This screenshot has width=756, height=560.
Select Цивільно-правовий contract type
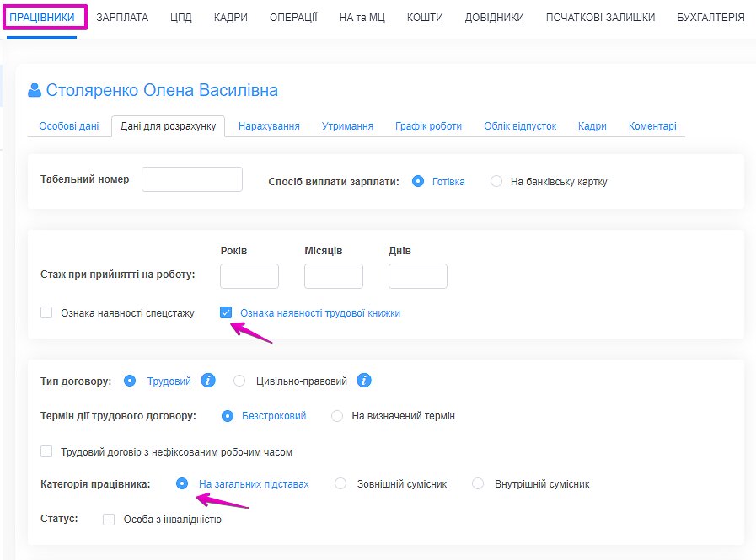pyautogui.click(x=239, y=381)
